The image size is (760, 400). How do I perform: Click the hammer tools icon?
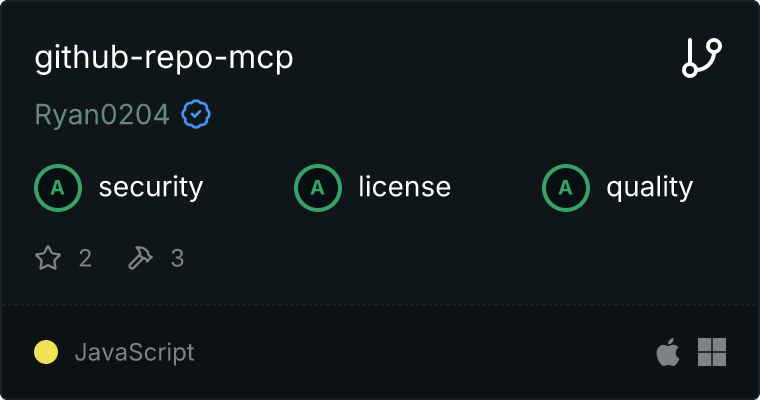tap(140, 257)
